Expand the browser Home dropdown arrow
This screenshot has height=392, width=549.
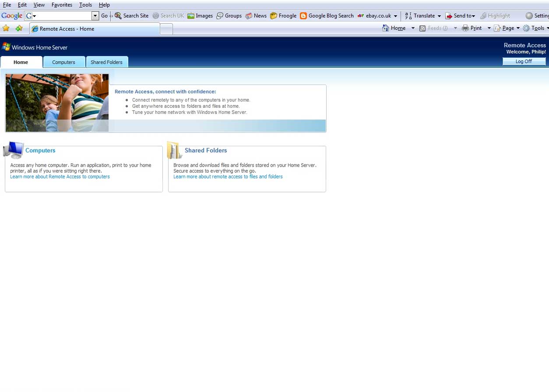413,28
